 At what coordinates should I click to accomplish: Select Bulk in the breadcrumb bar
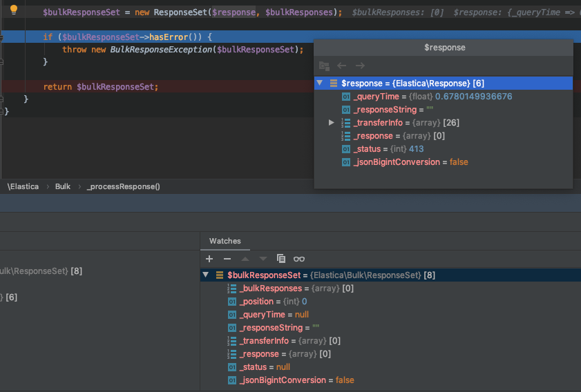point(63,186)
